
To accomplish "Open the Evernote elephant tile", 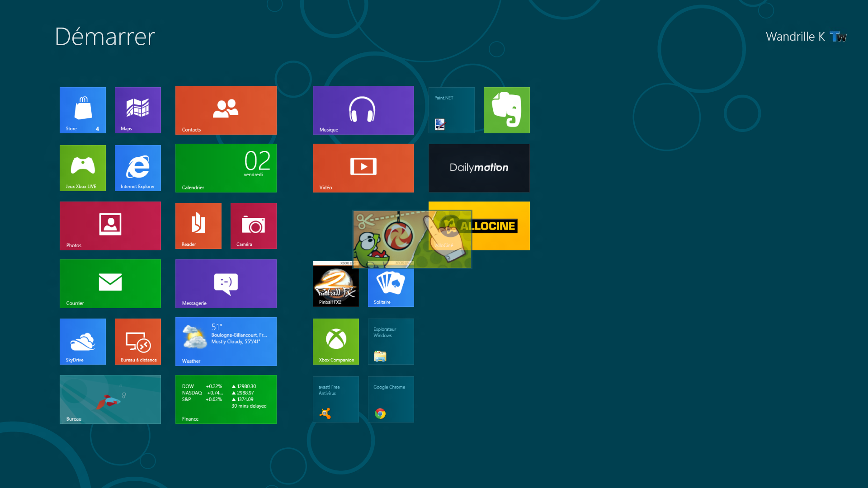I will (507, 110).
